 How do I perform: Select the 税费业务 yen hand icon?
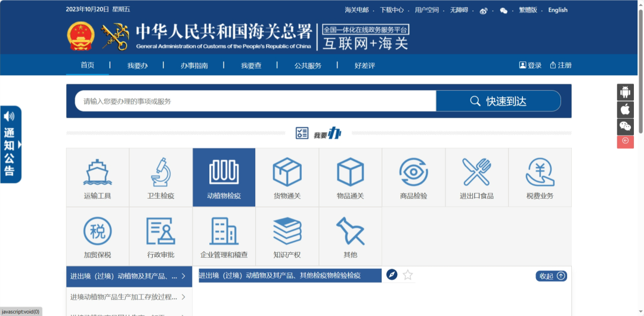(540, 178)
